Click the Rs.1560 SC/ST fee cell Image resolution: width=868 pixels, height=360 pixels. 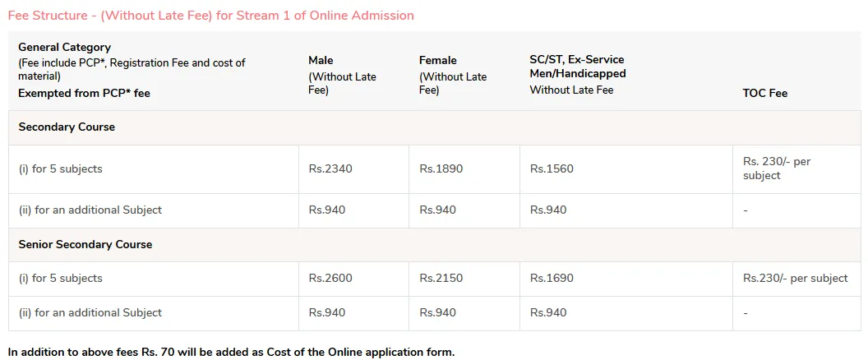(552, 168)
